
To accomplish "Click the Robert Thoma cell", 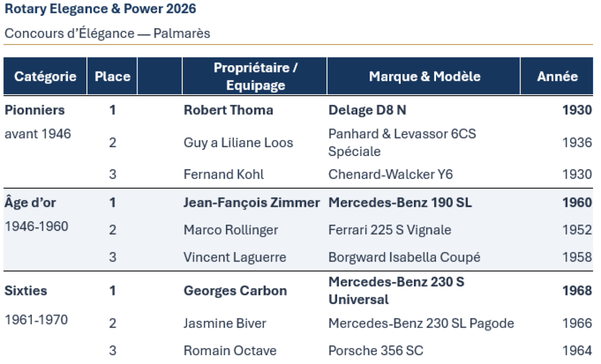I will 228,110.
